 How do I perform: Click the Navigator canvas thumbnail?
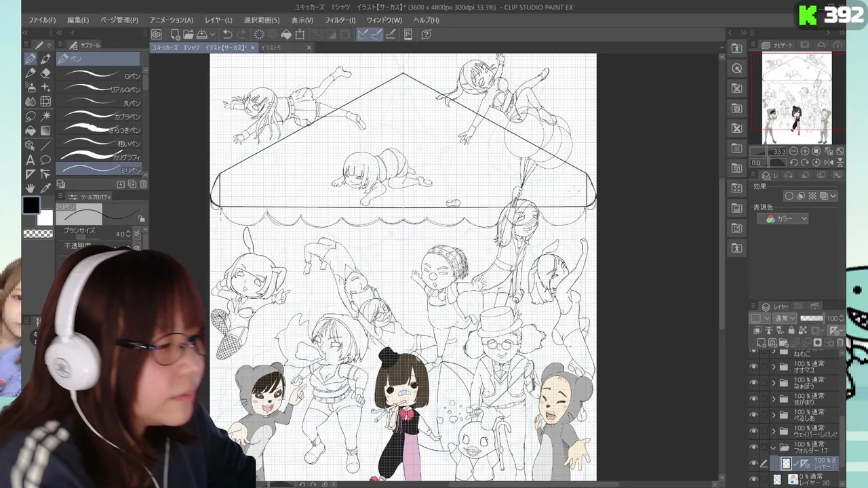coord(796,99)
